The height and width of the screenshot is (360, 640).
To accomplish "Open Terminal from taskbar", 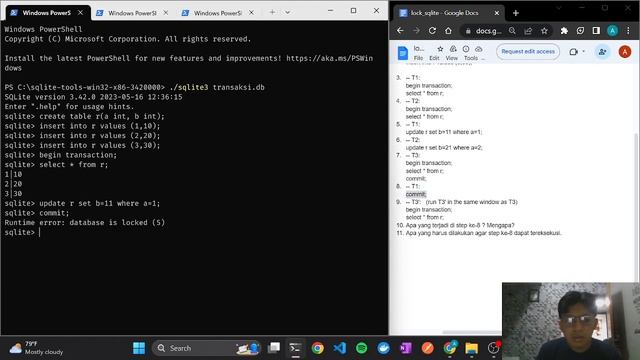I will 295,348.
